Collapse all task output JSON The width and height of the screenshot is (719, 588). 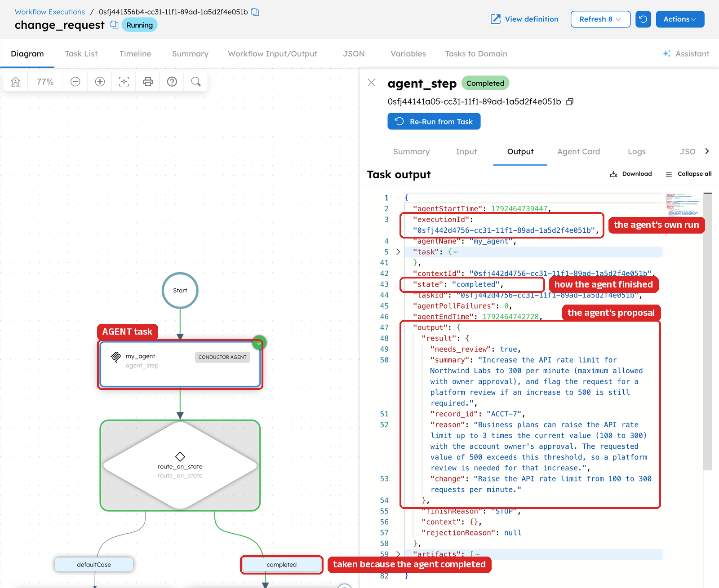688,174
